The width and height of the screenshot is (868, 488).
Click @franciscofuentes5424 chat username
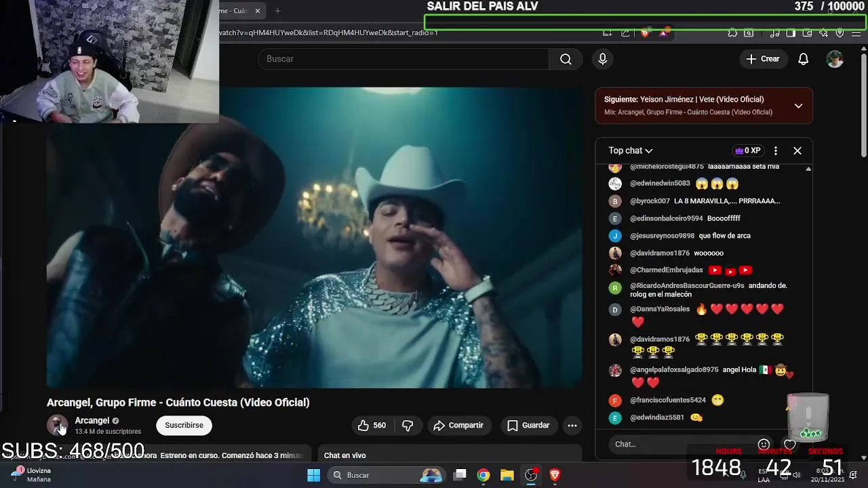(668, 401)
